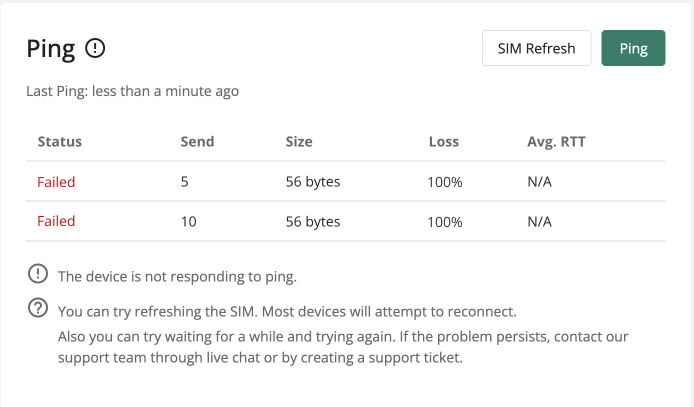Image resolution: width=694 pixels, height=407 pixels.
Task: Click the Send value 5 cell
Action: coord(185,182)
